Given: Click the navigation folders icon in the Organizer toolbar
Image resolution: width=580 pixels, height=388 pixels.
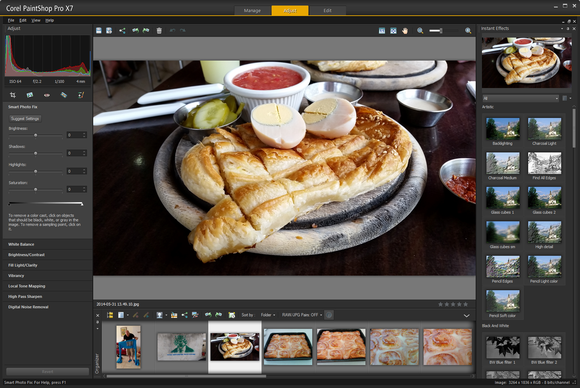Looking at the screenshot, I should pyautogui.click(x=110, y=315).
